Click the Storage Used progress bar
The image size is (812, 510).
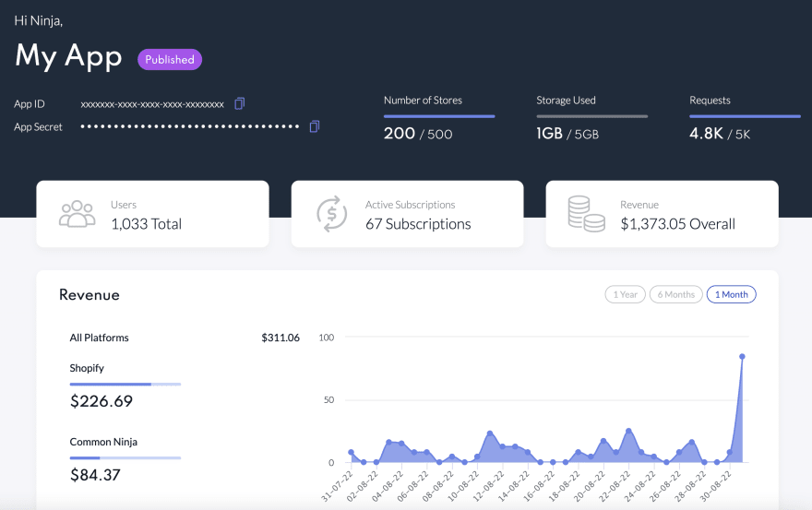[x=591, y=116]
